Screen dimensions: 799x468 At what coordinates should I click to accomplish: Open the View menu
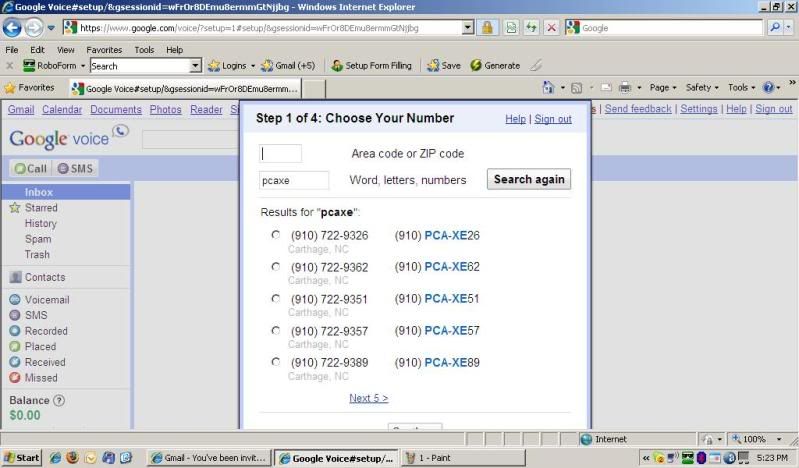pyautogui.click(x=66, y=49)
